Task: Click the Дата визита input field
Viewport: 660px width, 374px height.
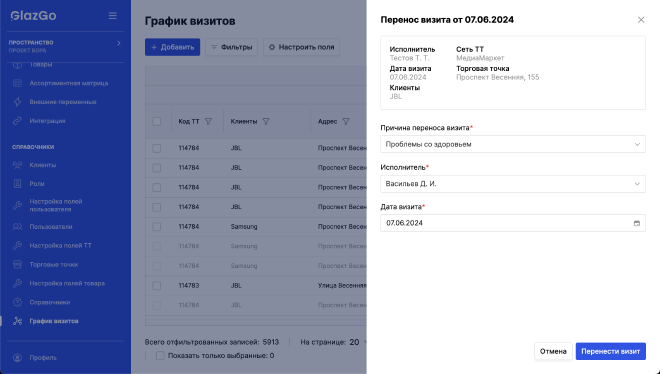Action: click(513, 223)
